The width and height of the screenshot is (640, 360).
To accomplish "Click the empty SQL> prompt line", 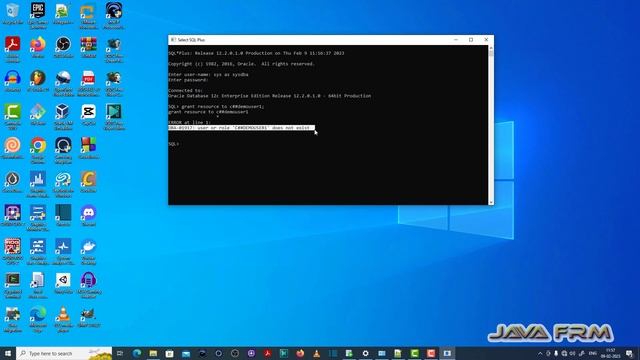I will click(x=173, y=144).
